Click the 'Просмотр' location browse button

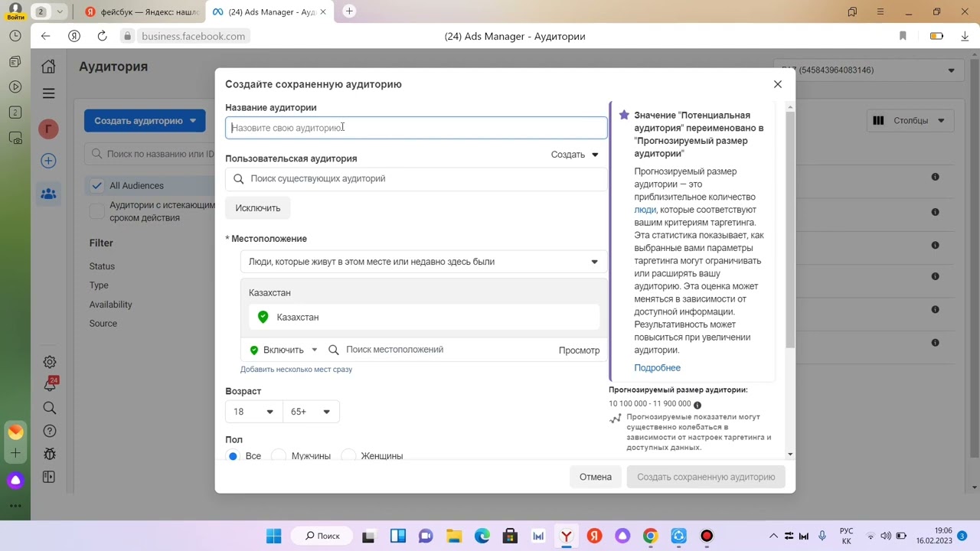click(579, 350)
